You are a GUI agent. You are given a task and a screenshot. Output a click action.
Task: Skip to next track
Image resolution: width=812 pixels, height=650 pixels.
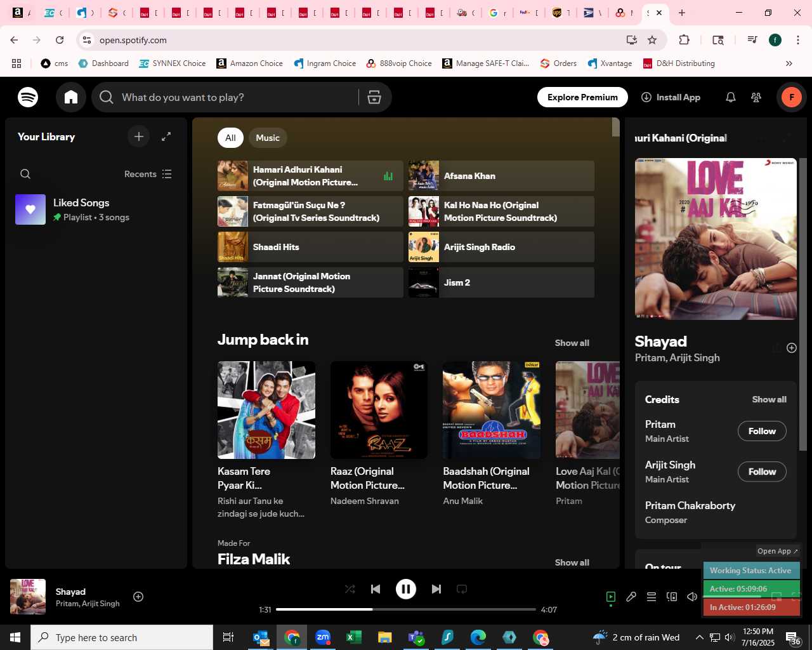coord(436,589)
